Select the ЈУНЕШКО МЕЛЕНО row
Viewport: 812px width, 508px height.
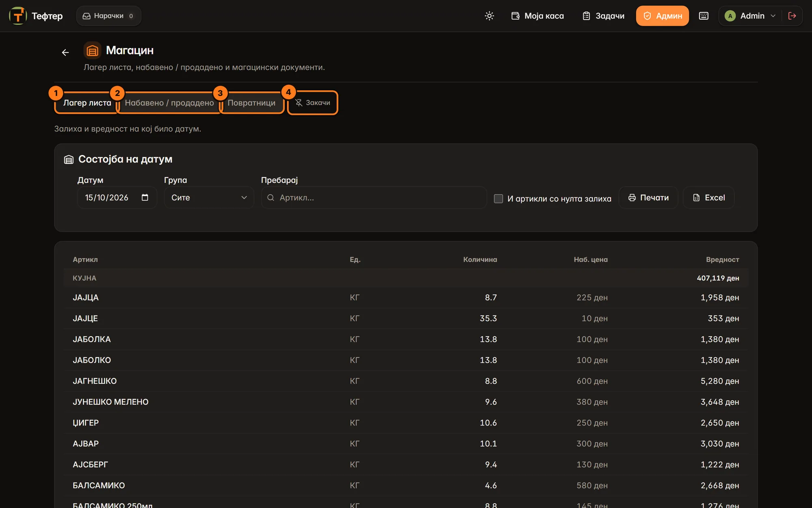406,402
